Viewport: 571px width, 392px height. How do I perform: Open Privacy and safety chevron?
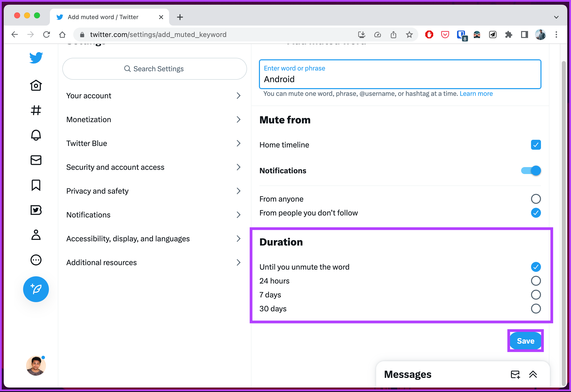pyautogui.click(x=239, y=191)
